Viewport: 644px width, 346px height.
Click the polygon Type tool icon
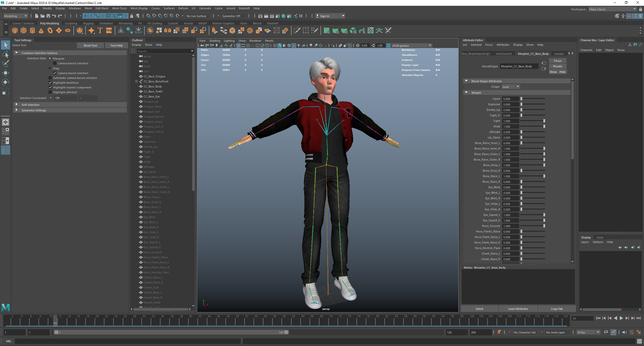pos(100,31)
